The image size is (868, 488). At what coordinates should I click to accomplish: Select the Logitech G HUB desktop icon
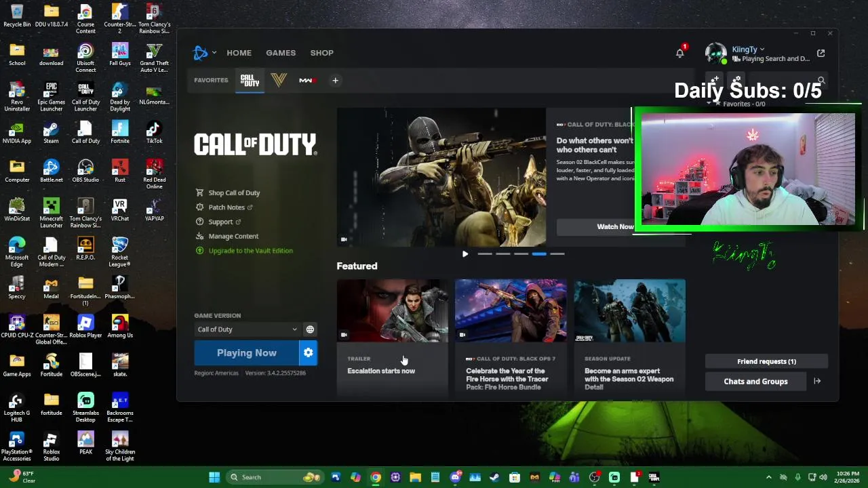pos(17,407)
